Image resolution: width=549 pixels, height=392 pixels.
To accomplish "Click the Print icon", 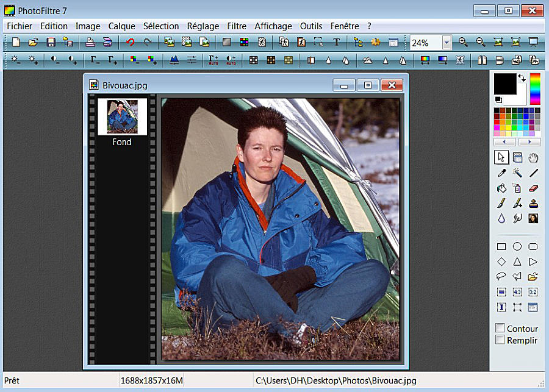I will click(90, 42).
